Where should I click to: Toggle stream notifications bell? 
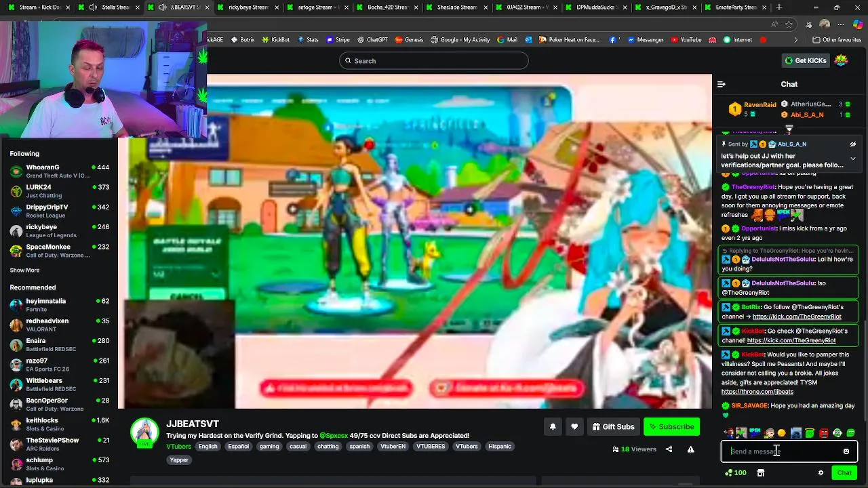553,426
